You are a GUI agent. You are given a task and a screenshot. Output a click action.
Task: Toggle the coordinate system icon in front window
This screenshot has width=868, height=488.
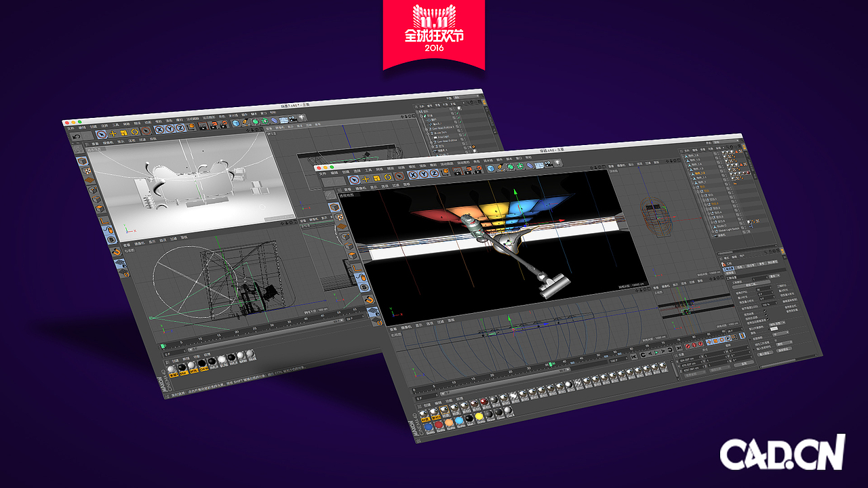(446, 171)
